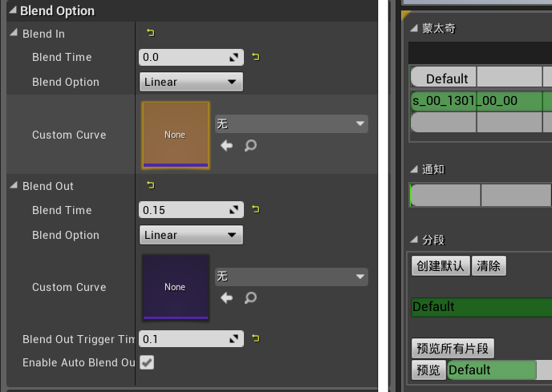Collapse the Blend Option section
552x392 pixels.
tap(13, 10)
